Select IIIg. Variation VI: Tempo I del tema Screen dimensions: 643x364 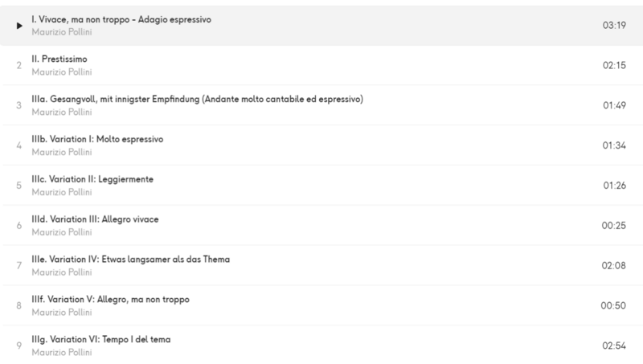point(101,339)
